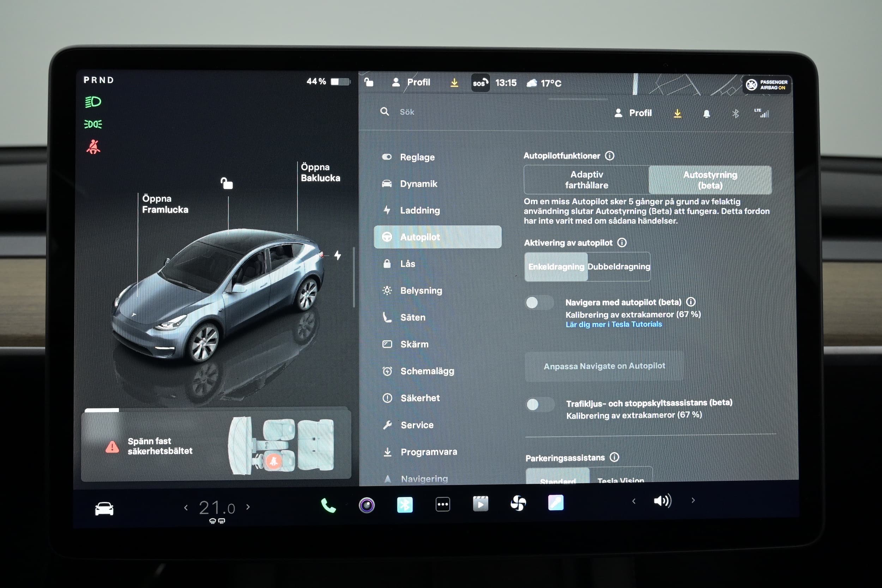Show info for Navigera med autopilot
This screenshot has width=882, height=588.
[x=691, y=302]
